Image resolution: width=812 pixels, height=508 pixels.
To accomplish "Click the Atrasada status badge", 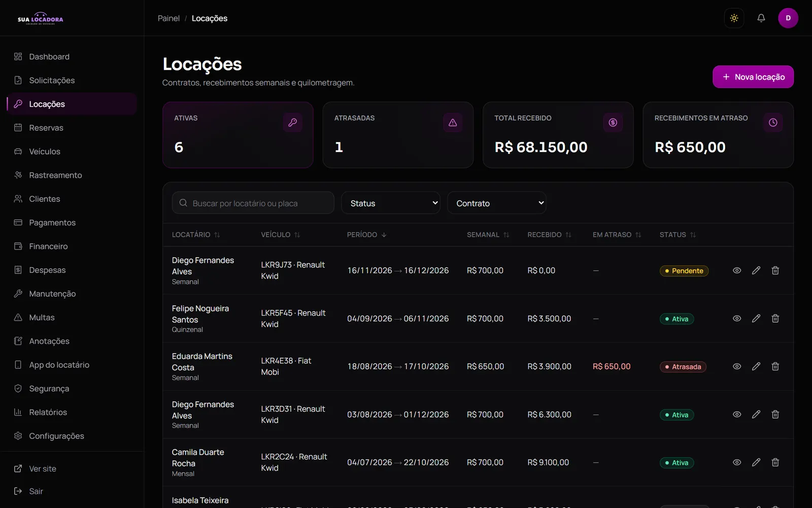I will point(683,367).
